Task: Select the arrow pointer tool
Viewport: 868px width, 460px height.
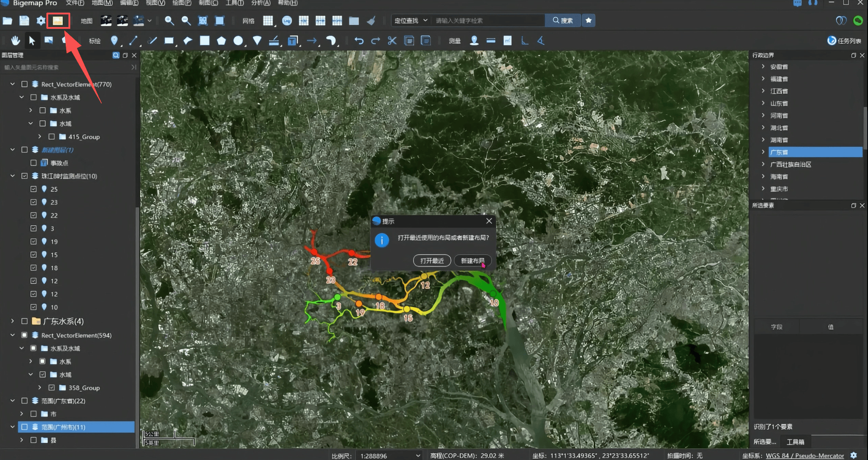Action: pyautogui.click(x=32, y=41)
